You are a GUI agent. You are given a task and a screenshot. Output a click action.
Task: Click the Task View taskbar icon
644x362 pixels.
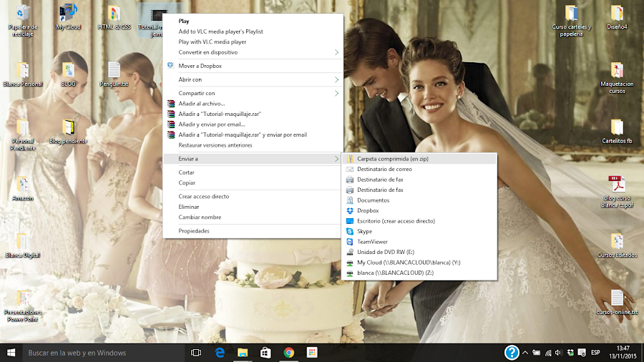point(196,353)
